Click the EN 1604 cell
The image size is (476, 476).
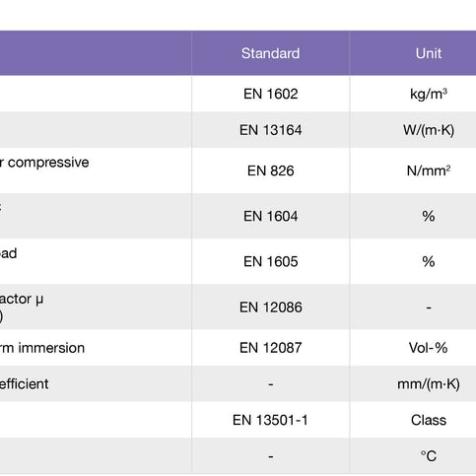(x=271, y=216)
